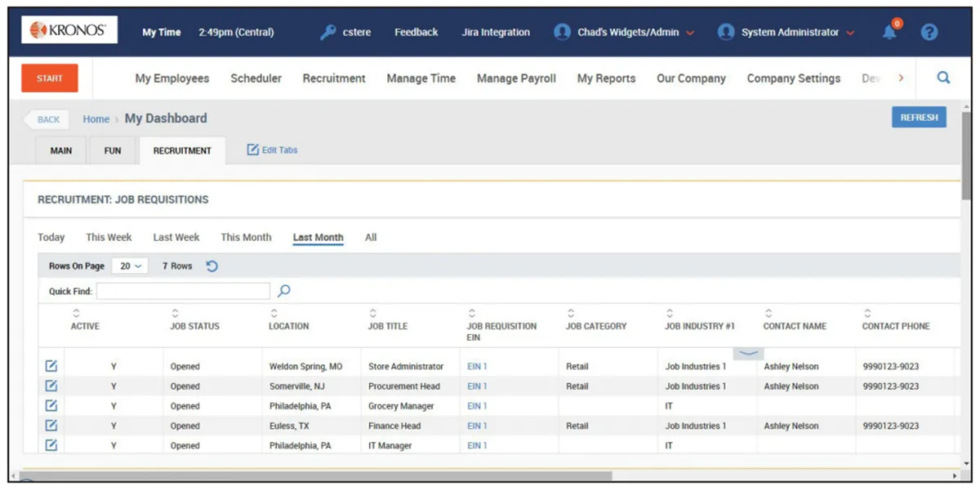Edit the IT Manager requisition row
Image resolution: width=980 pixels, height=491 pixels.
51,444
